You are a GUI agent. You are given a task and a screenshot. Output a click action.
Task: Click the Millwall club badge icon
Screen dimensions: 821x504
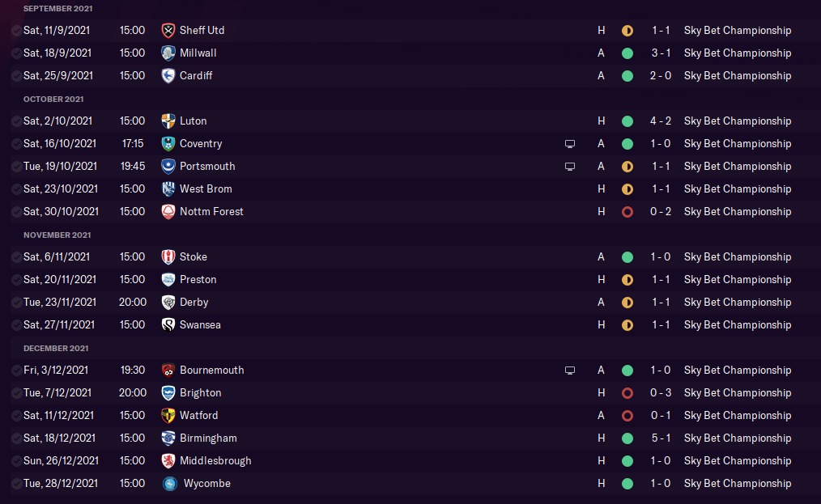coord(168,53)
